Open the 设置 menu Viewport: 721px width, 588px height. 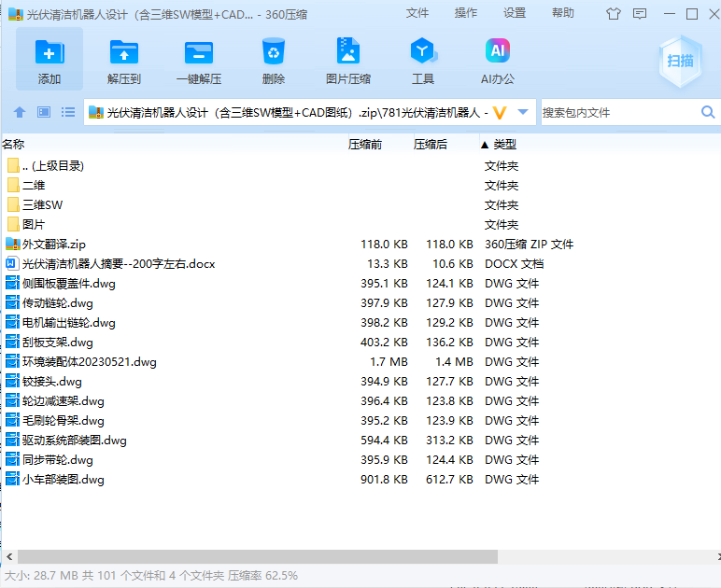pyautogui.click(x=514, y=13)
